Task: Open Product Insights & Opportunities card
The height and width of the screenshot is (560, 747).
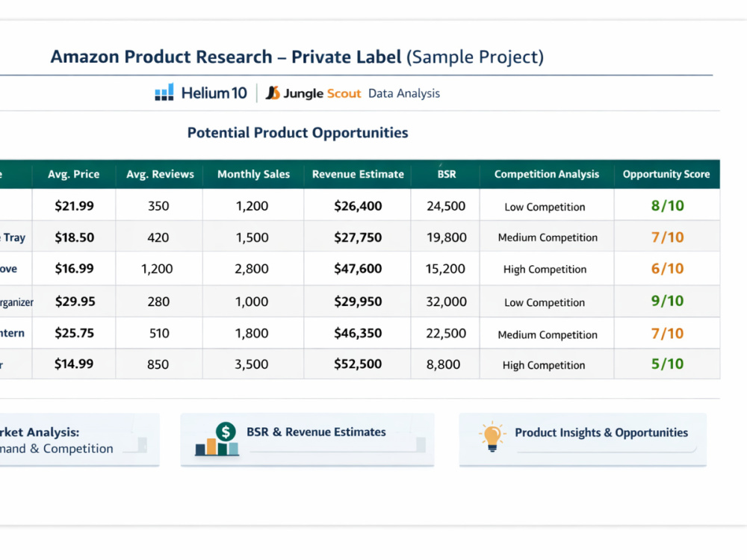Action: tap(583, 440)
